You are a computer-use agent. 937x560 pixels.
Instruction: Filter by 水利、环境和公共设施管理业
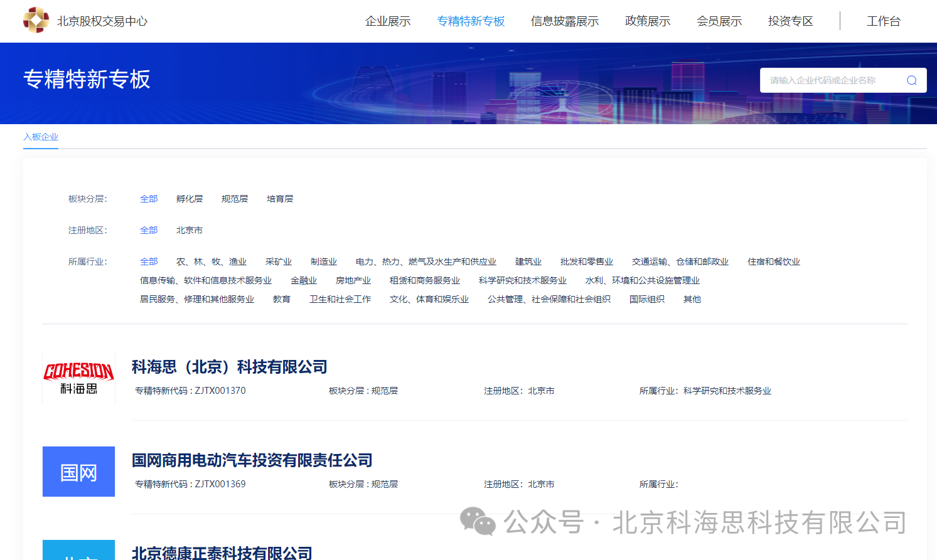pyautogui.click(x=643, y=280)
